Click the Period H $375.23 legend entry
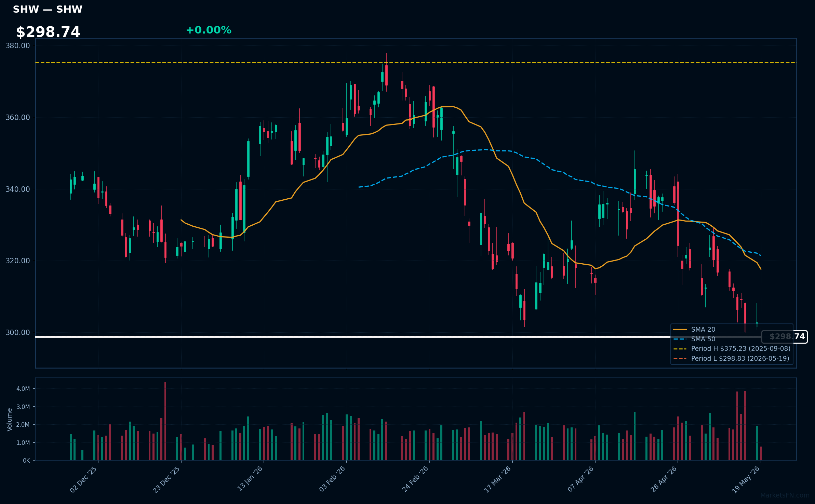The height and width of the screenshot is (504, 815). point(732,348)
